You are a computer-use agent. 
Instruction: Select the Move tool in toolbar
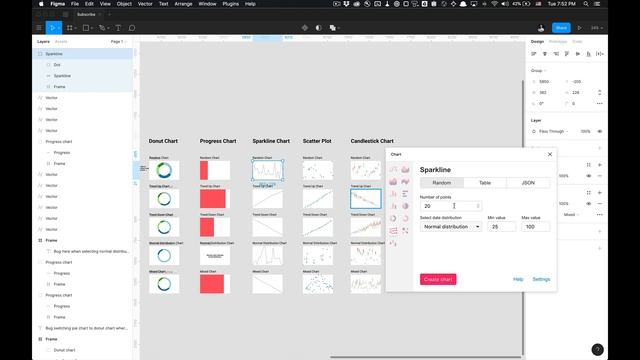click(x=52, y=28)
